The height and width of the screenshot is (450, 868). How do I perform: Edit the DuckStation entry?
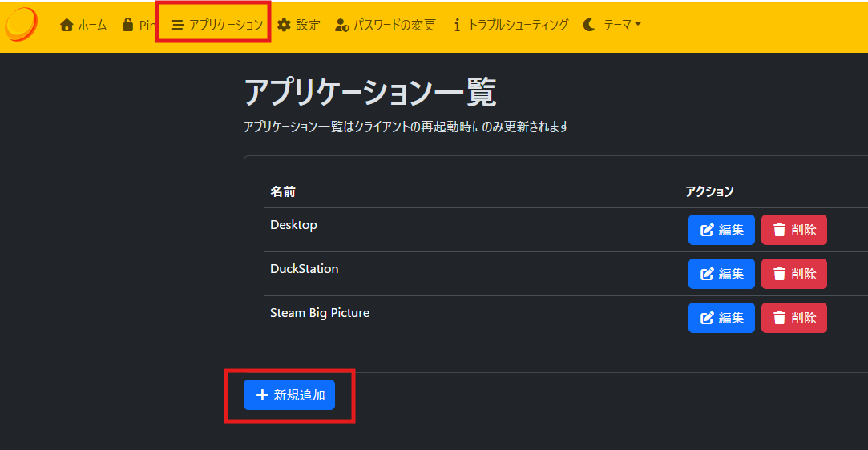(x=721, y=274)
